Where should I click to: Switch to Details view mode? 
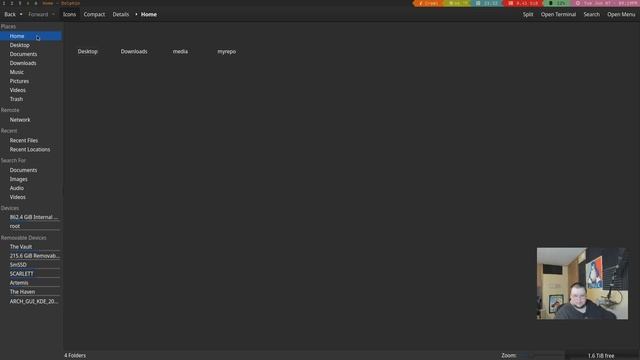point(121,14)
